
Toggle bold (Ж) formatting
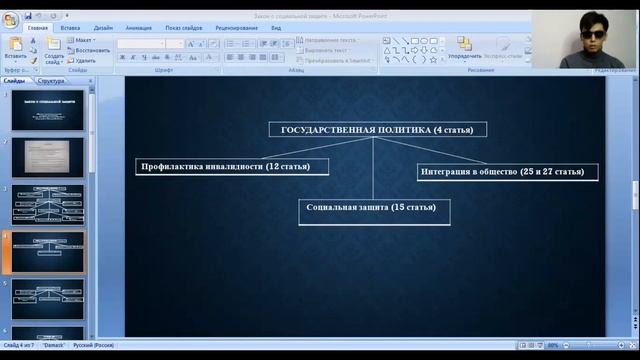pyautogui.click(x=122, y=58)
